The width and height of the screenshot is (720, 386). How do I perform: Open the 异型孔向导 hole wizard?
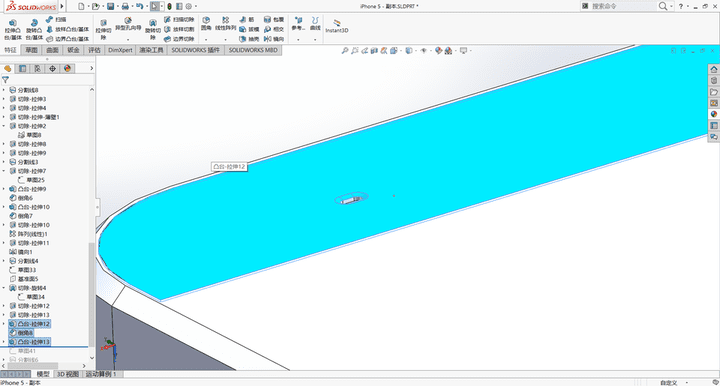pos(128,24)
